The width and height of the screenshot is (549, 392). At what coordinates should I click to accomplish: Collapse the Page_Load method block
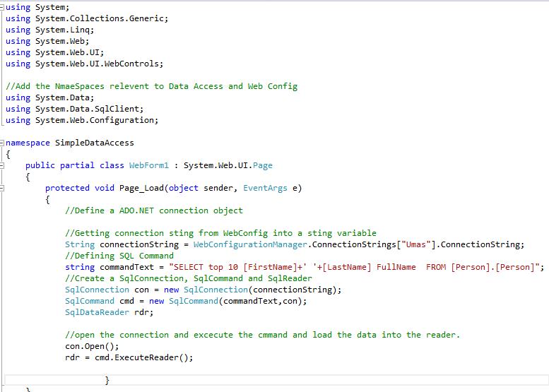(1, 189)
